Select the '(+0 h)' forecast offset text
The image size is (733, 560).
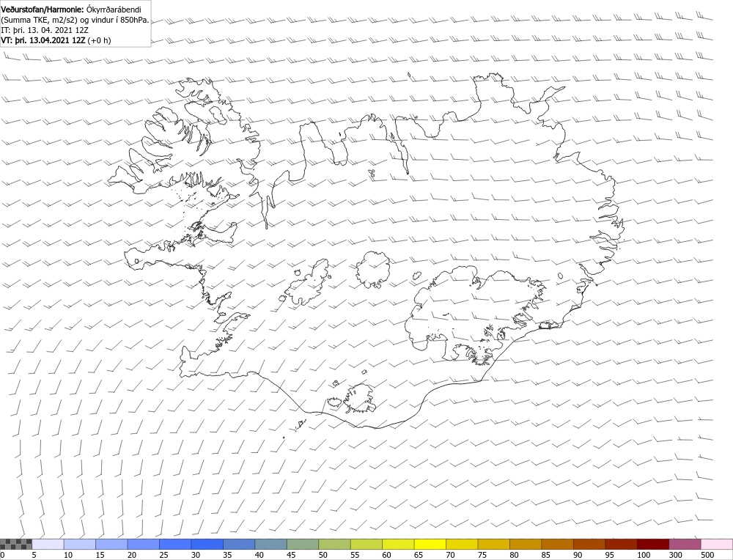[x=99, y=40]
